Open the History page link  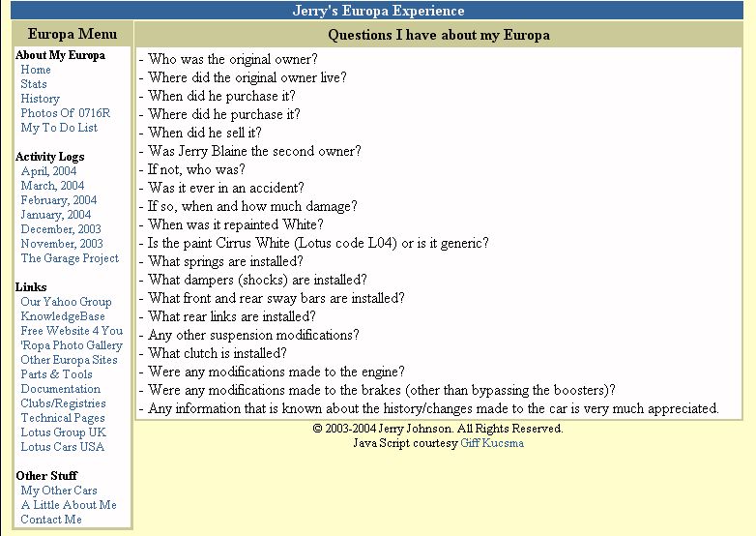coord(40,99)
